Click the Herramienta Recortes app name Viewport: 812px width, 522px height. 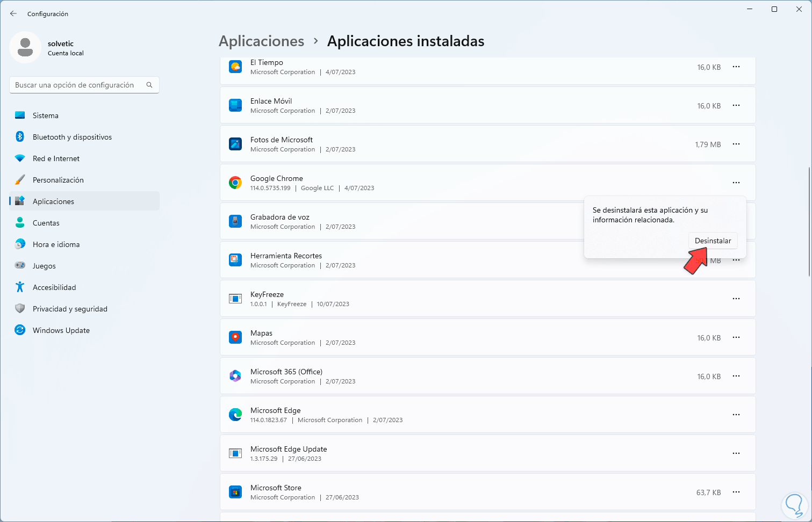coord(286,256)
